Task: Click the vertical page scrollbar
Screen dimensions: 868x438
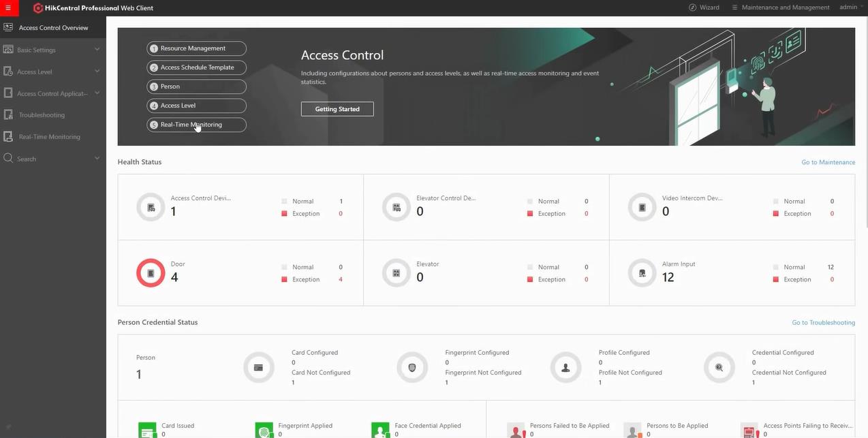Action: pyautogui.click(x=865, y=123)
